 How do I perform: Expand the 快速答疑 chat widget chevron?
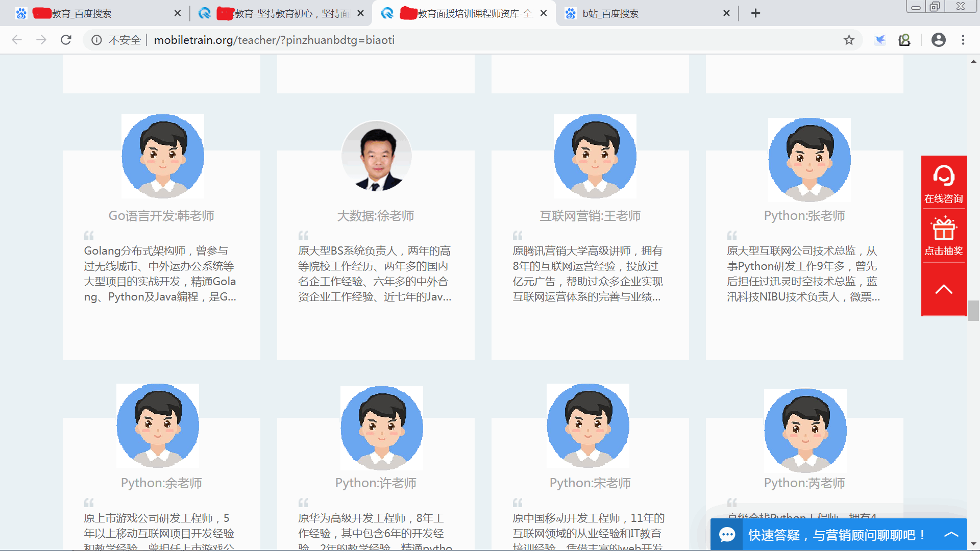pyautogui.click(x=951, y=534)
